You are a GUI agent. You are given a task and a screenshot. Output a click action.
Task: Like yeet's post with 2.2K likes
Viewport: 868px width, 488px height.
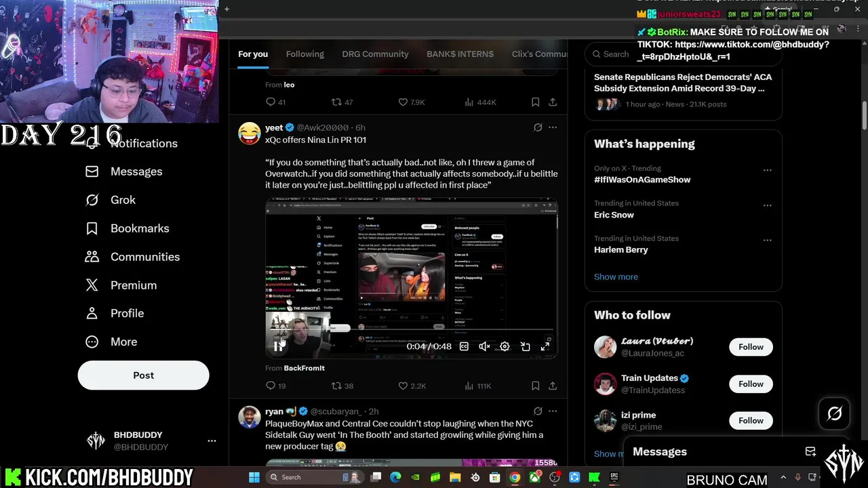pos(412,386)
